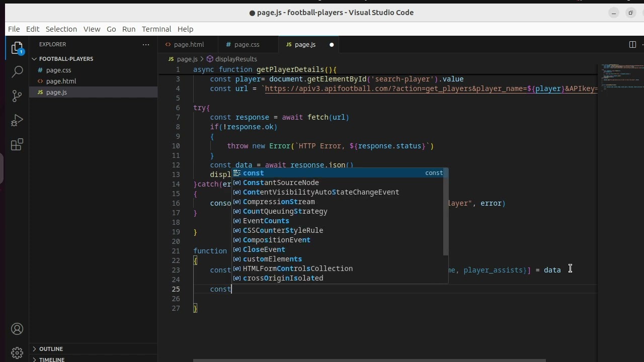The height and width of the screenshot is (362, 644).
Task: Click the apifootball URL in line 4
Action: point(431,89)
